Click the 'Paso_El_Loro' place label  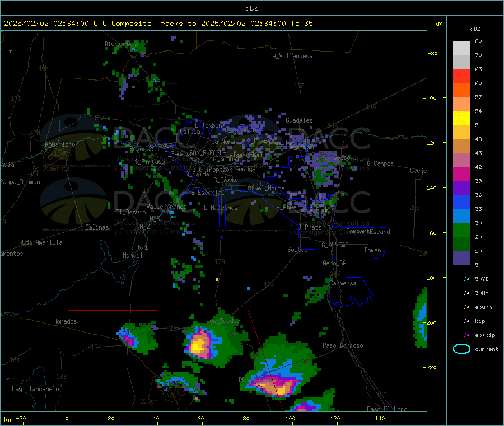(x=388, y=409)
